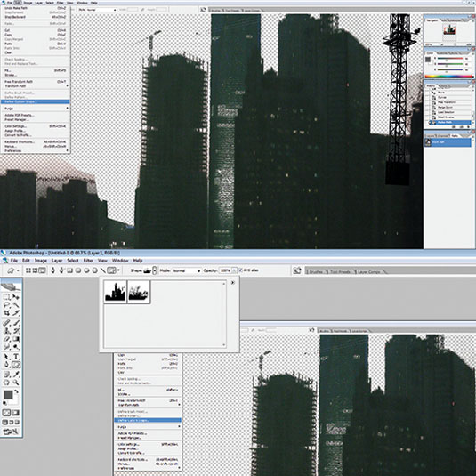Viewport: 476px width, 476px height.
Task: Open geometry options arrow beside custom shape
Action: pos(118,270)
